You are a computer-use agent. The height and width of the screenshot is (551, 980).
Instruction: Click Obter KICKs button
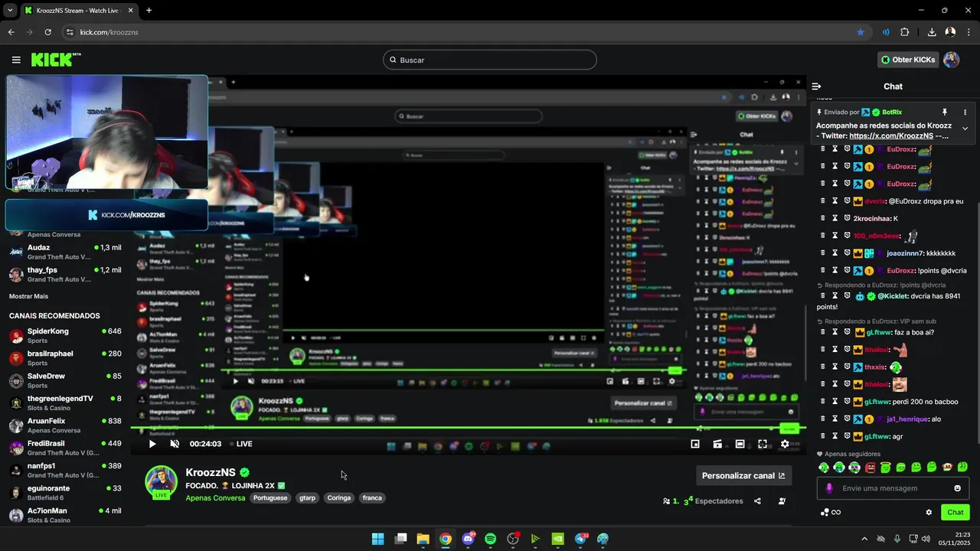click(x=908, y=60)
